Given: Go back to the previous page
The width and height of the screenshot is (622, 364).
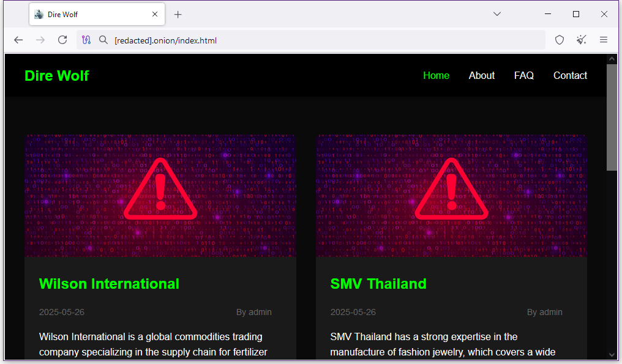Looking at the screenshot, I should pyautogui.click(x=18, y=40).
